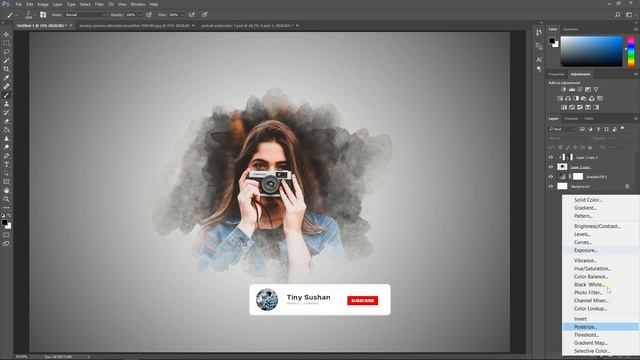Hide the Layer 1 copy 2 layer

[x=551, y=157]
